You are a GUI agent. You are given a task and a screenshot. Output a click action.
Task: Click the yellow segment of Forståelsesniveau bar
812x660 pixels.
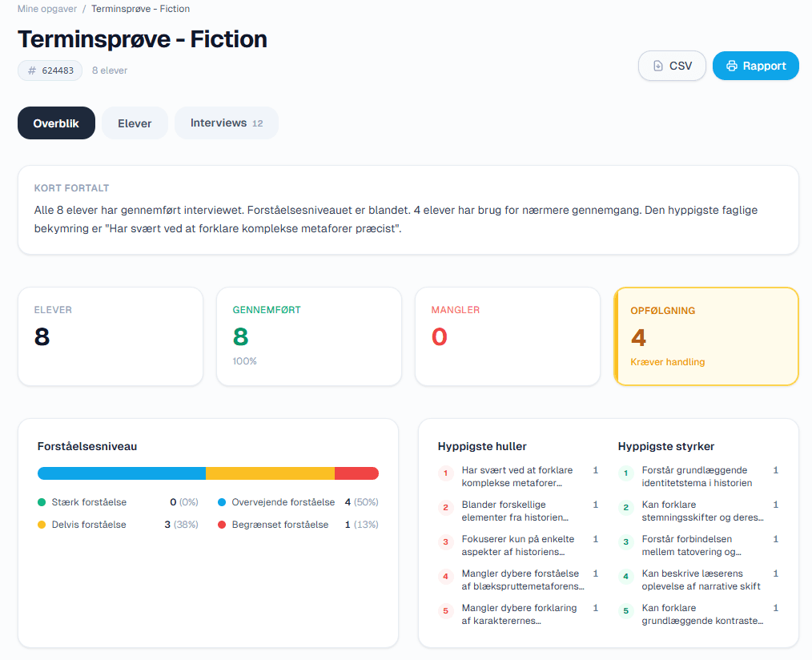270,473
